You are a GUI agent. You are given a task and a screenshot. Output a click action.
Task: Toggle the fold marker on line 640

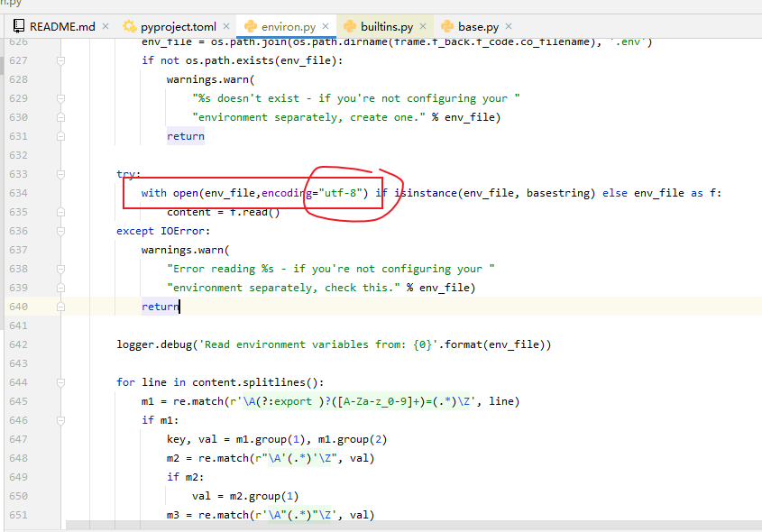[x=60, y=307]
